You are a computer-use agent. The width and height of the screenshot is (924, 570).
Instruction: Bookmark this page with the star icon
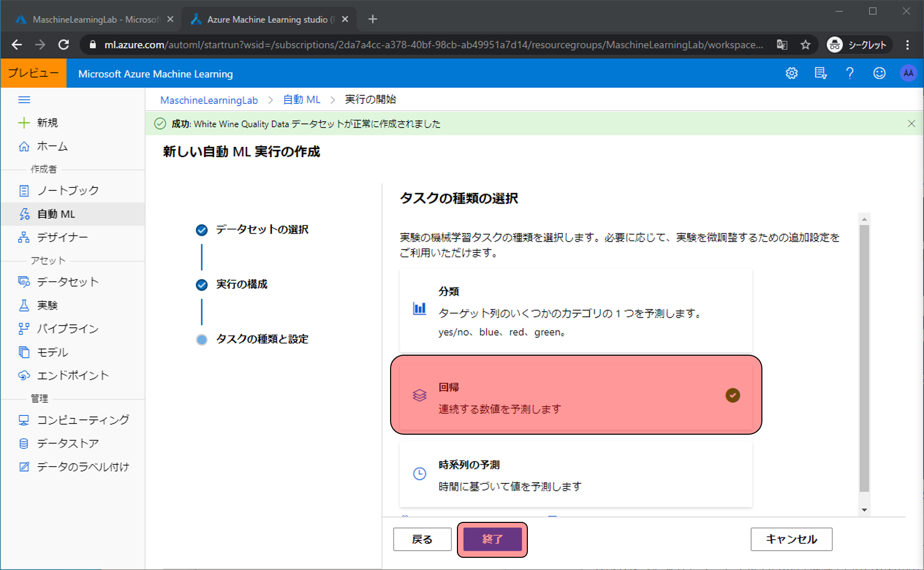[x=805, y=45]
